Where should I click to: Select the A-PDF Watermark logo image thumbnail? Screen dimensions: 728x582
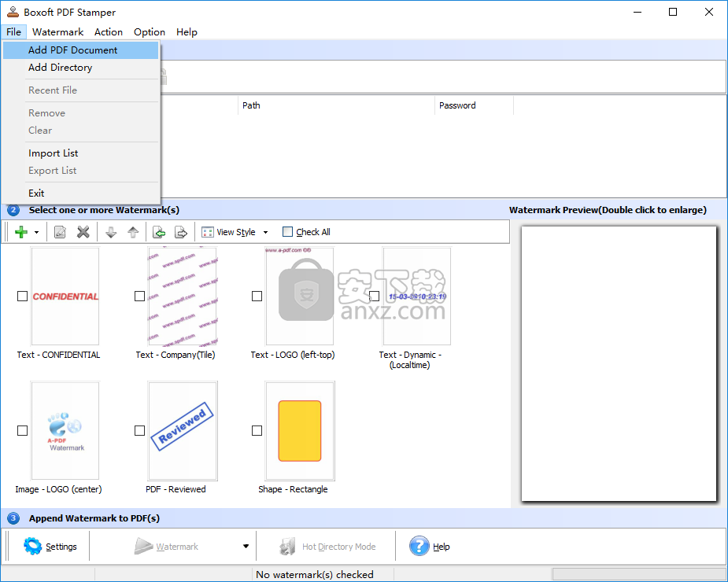coord(65,431)
